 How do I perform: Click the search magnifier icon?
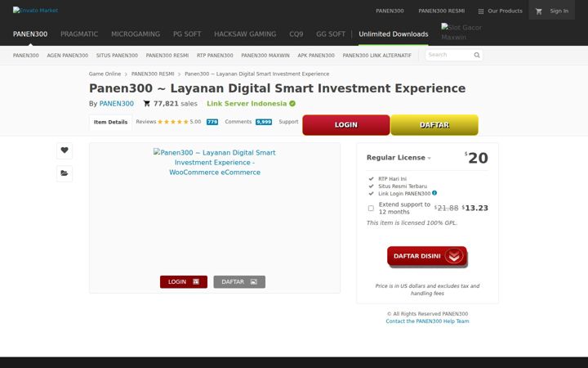477,56
